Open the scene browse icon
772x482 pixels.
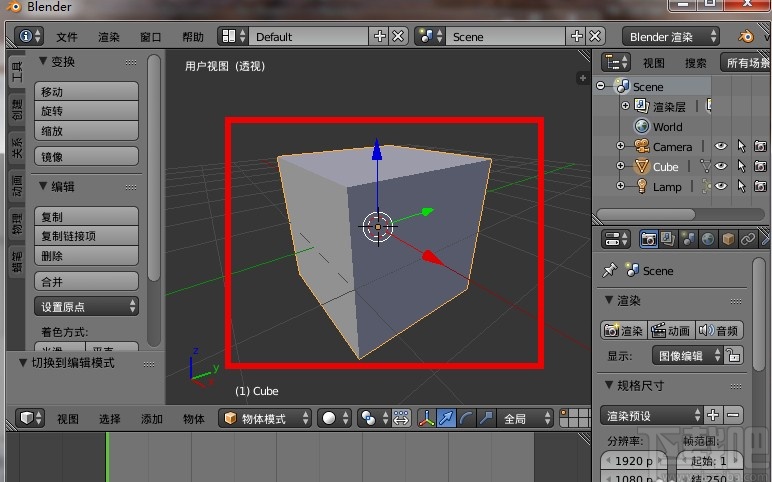point(430,36)
